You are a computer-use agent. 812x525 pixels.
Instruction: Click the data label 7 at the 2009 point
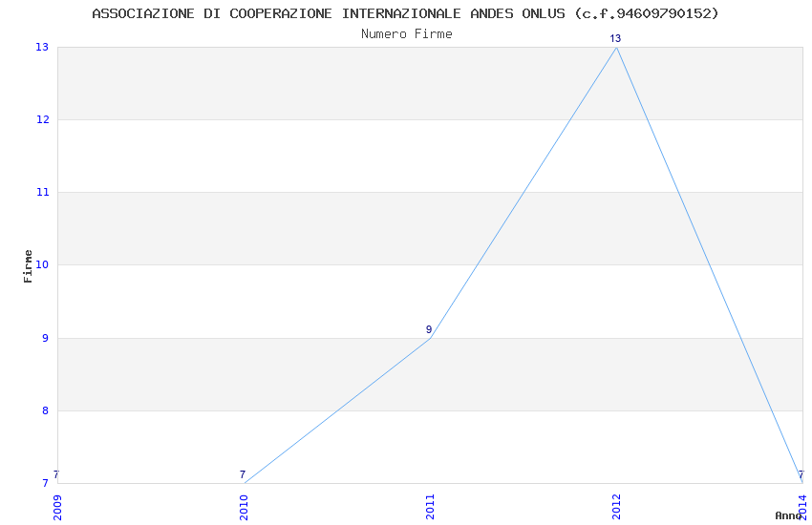56,474
